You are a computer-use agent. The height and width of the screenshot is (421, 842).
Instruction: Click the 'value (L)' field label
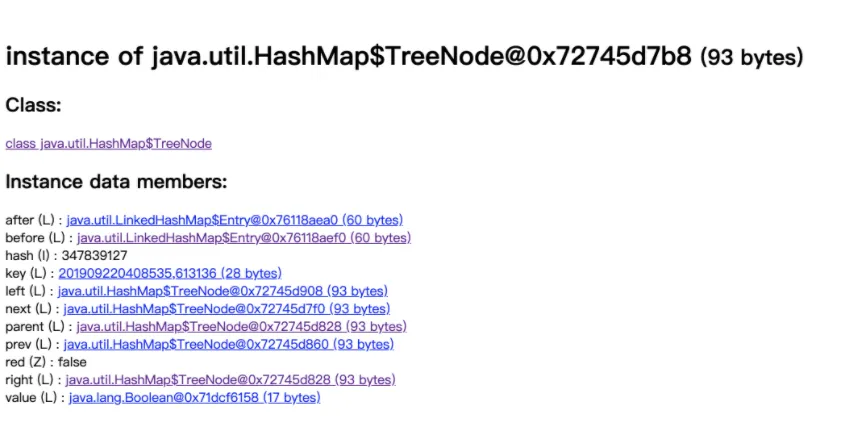(33, 398)
